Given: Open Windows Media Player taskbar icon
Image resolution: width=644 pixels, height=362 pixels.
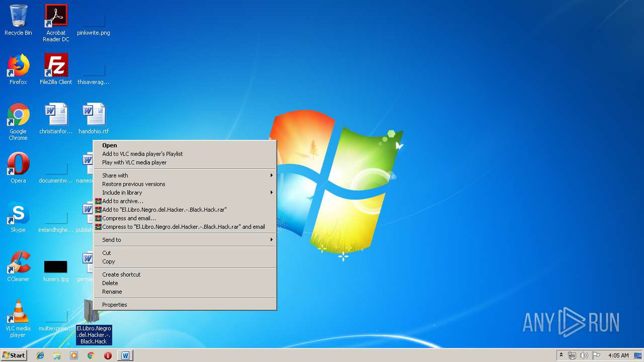Looking at the screenshot, I should pyautogui.click(x=74, y=355).
